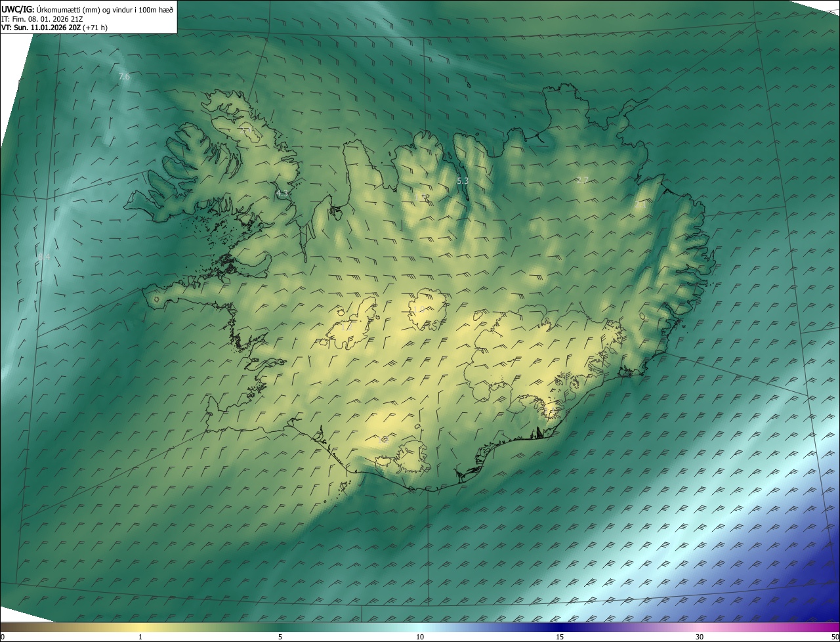840x642 pixels.
Task: Click the valid time line 'VT: Sun. 11.01.2026 20Z'
Action: [x=54, y=28]
